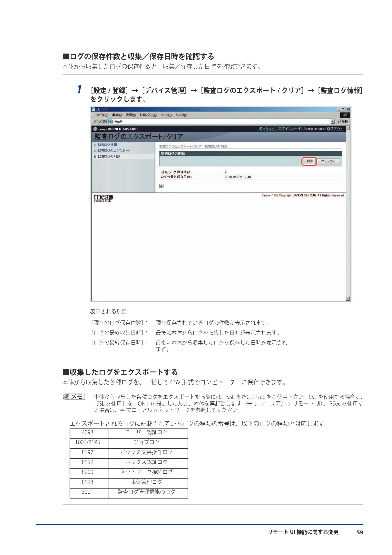Select 監査ログの削除 in the left menu
Screen dimensions: 392x555
tap(109, 156)
